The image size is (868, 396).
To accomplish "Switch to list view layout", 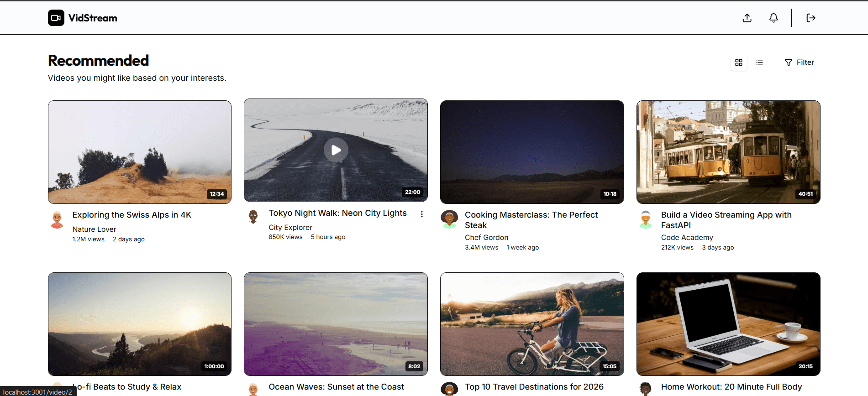I will coord(759,63).
